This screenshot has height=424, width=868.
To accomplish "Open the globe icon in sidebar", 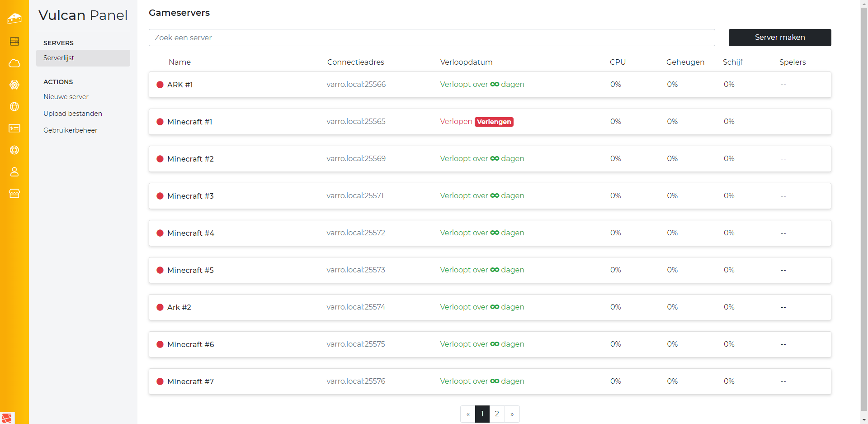I will [x=14, y=107].
